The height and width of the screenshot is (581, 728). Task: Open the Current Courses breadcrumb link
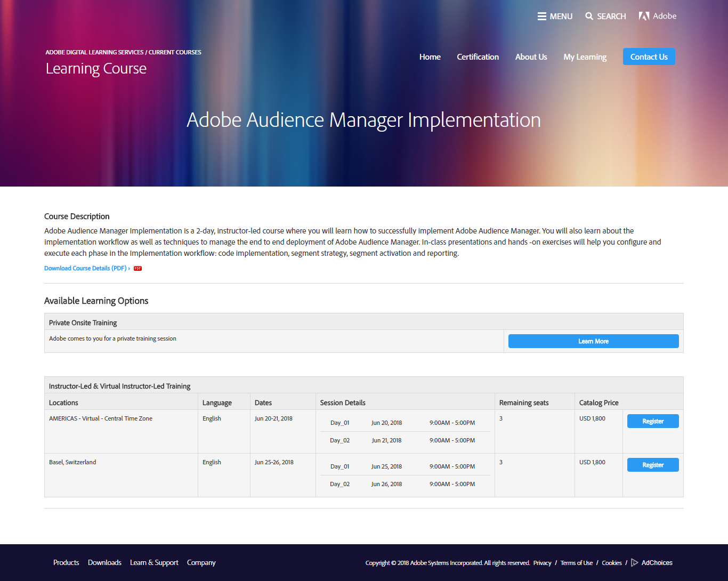tap(175, 52)
